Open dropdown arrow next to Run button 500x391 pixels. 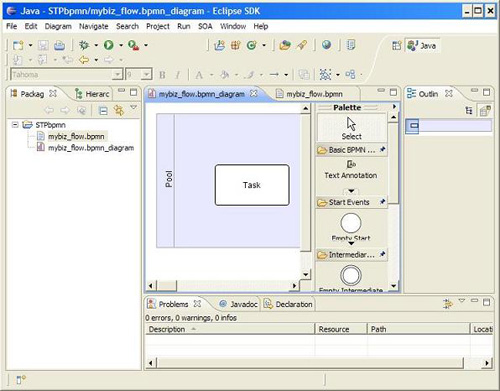121,45
